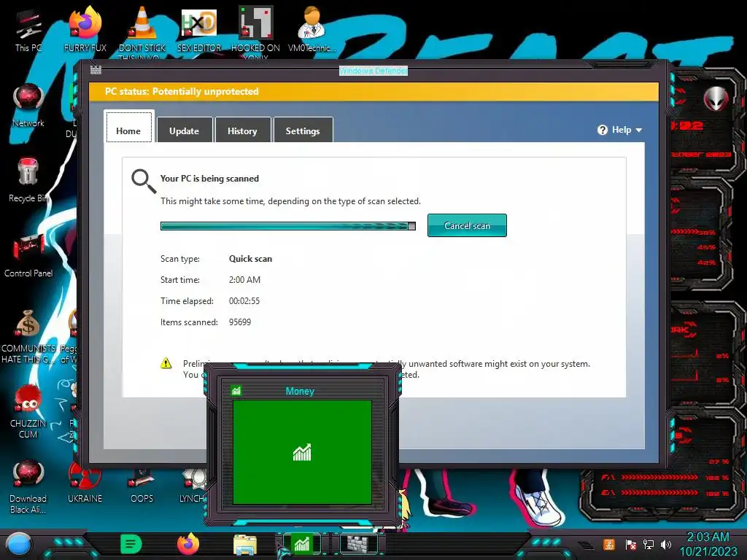Open File Explorer from the taskbar

point(245,545)
